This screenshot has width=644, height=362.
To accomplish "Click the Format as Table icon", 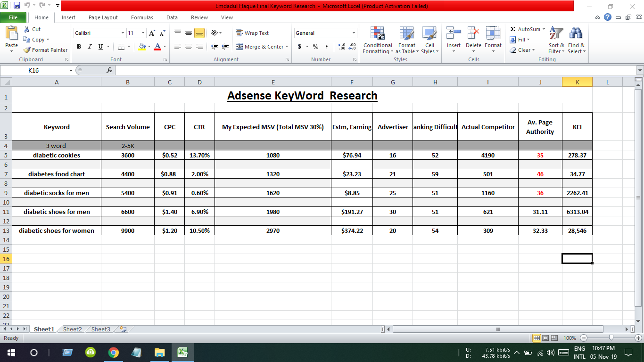I will coord(406,34).
